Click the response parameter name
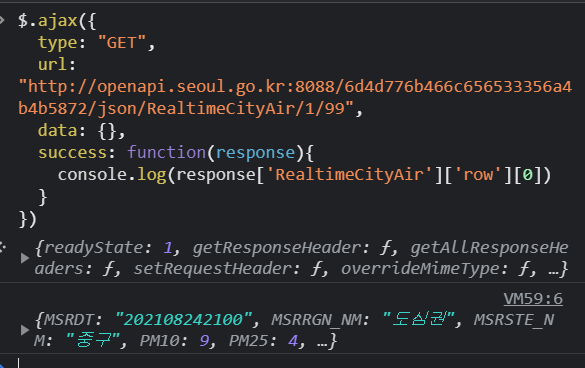This screenshot has width=585, height=368. (256, 153)
